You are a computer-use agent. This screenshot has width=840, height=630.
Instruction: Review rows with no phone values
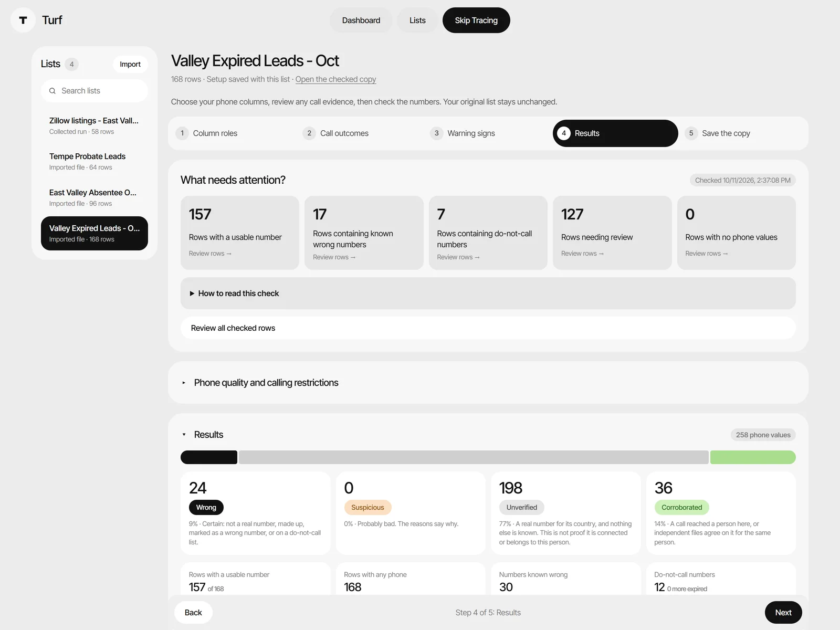click(737, 233)
